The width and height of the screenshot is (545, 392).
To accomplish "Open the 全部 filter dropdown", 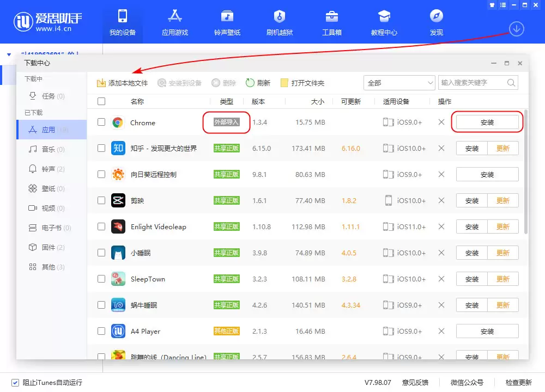I will 399,83.
